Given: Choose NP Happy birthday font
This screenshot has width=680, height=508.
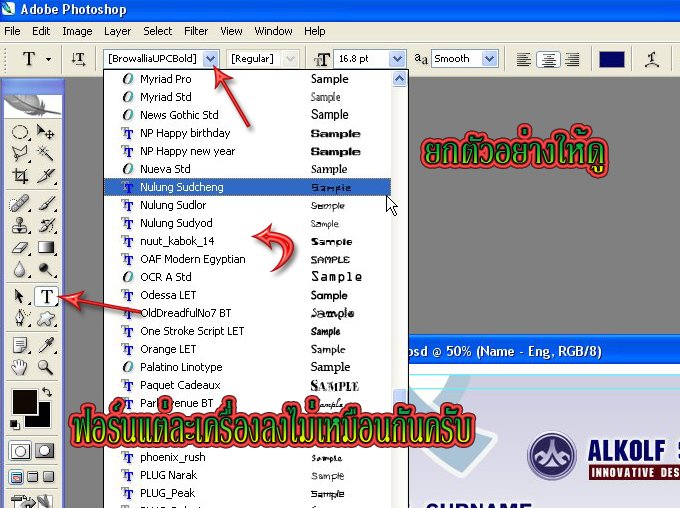Looking at the screenshot, I should coord(247,133).
